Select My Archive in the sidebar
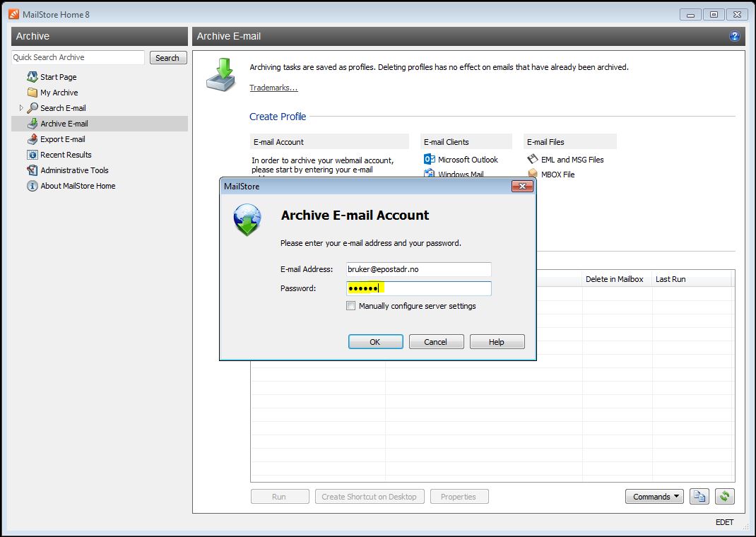 point(59,93)
